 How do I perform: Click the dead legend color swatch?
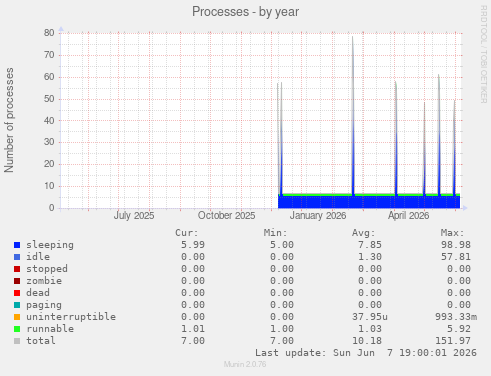click(x=17, y=293)
